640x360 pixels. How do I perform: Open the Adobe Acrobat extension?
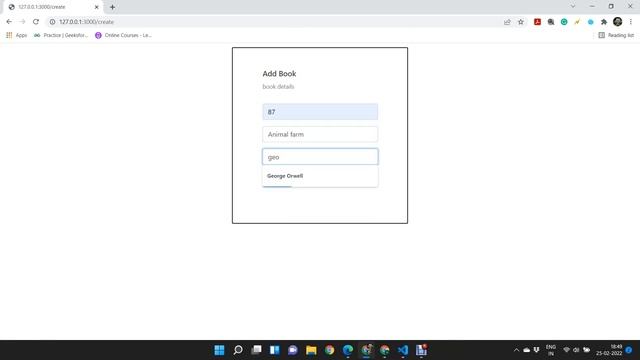(x=538, y=22)
